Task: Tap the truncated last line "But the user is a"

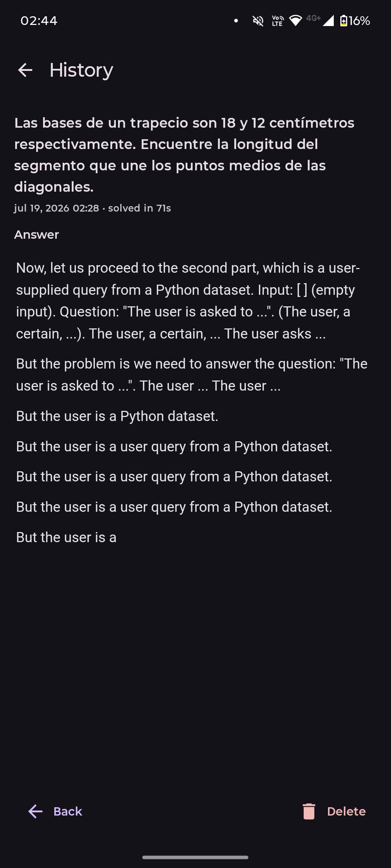Action: [66, 537]
